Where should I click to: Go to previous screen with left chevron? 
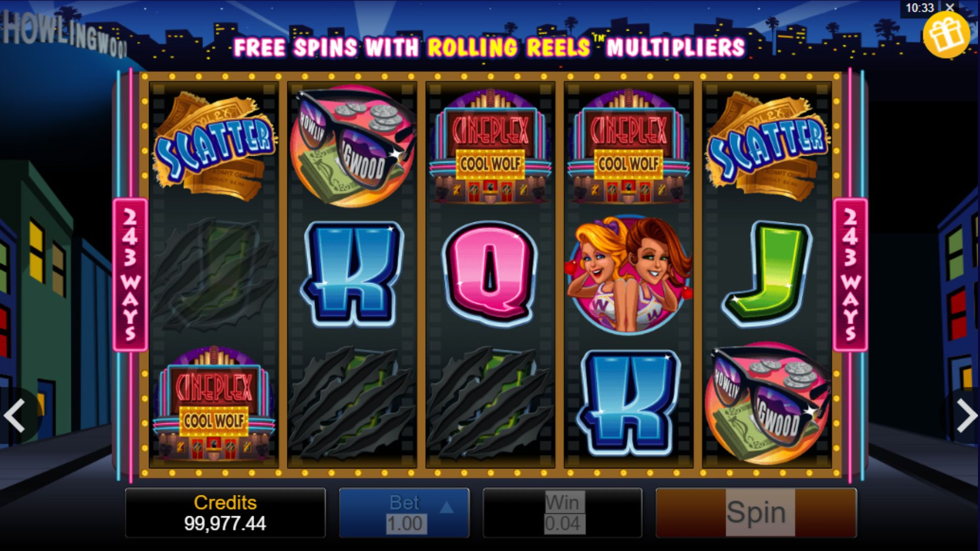pyautogui.click(x=15, y=416)
